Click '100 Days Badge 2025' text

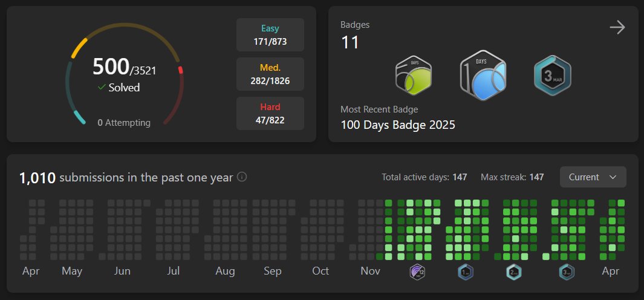pos(398,125)
